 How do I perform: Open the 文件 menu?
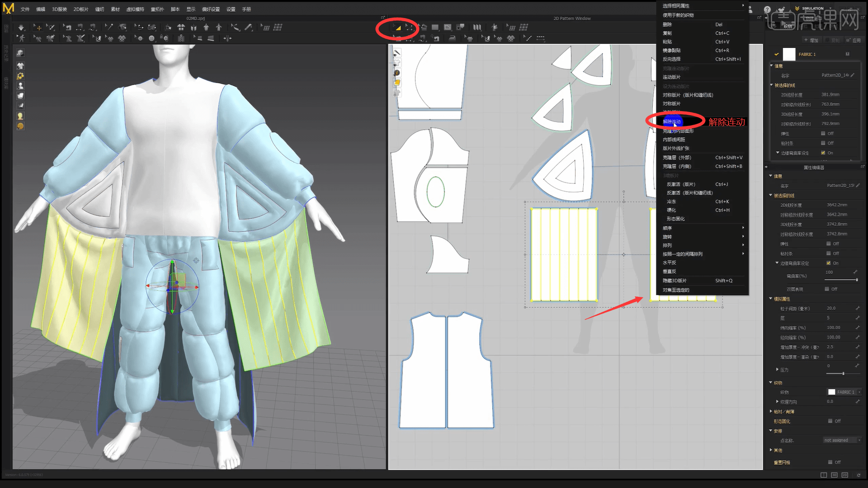[25, 9]
